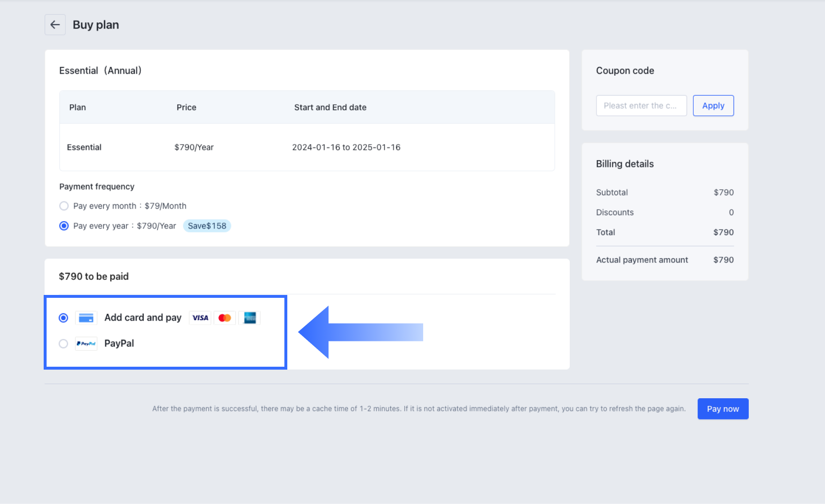Click the Visa logo icon
825x504 pixels.
200,318
